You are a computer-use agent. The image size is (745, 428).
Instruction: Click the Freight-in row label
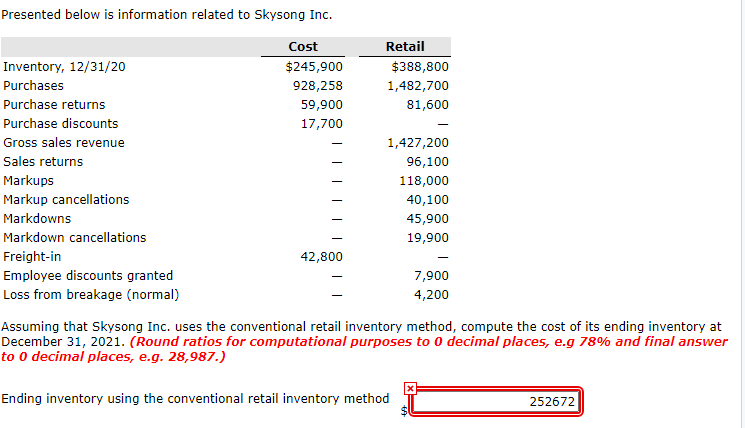coord(32,257)
